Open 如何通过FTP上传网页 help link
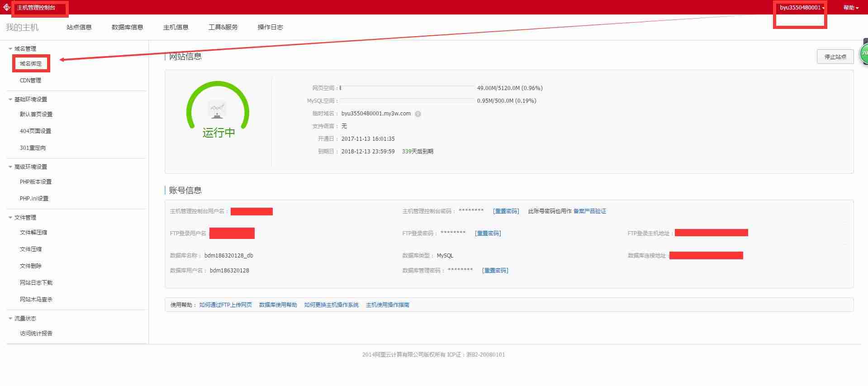Screen dimensions: 868x386 point(225,305)
